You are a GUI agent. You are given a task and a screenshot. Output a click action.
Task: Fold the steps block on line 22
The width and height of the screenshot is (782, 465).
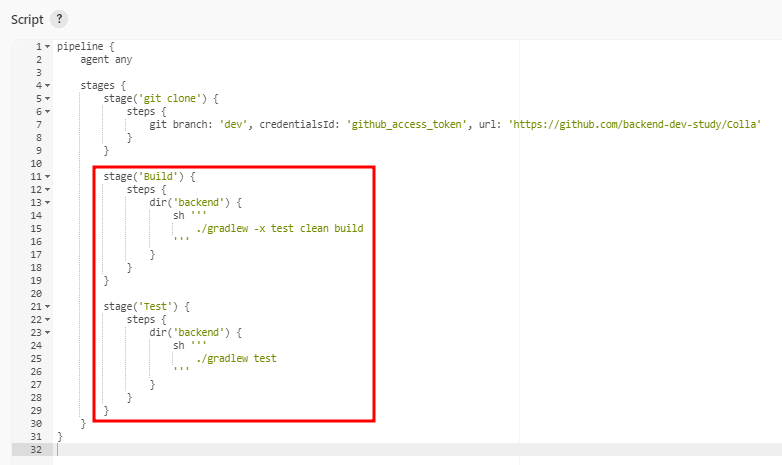tap(47, 319)
